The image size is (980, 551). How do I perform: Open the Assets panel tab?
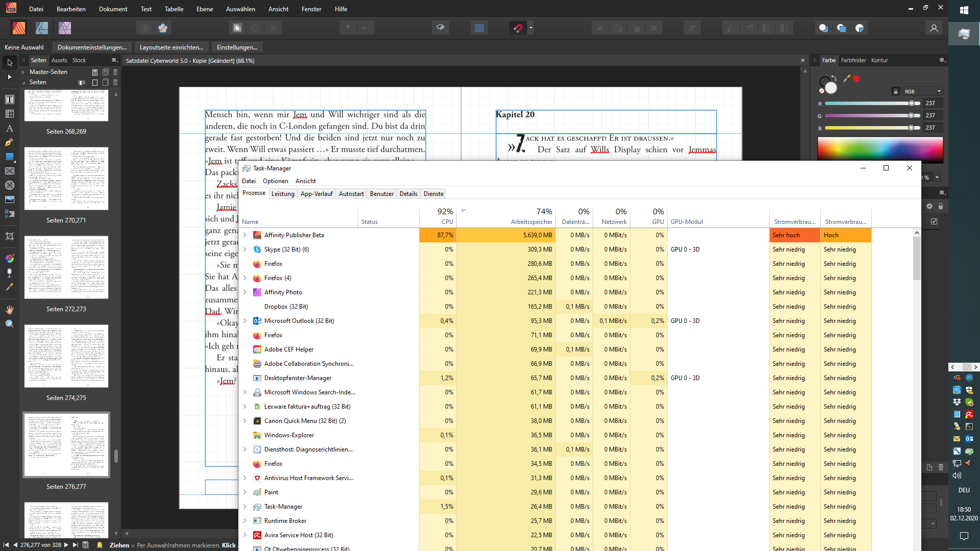pos(59,60)
